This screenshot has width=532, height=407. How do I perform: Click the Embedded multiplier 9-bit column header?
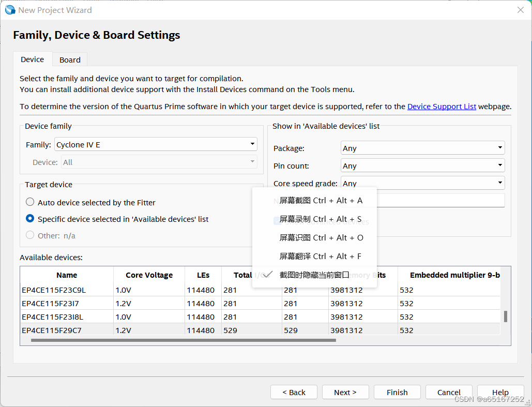coord(449,275)
